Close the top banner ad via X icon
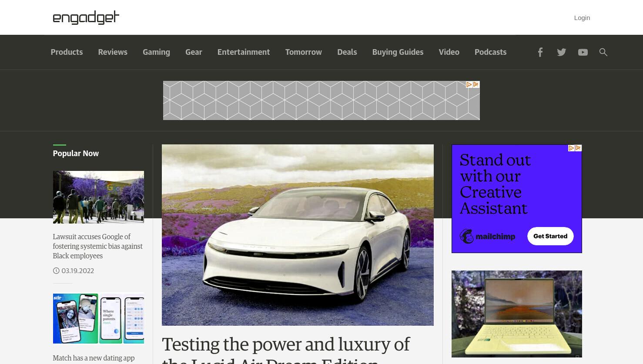The width and height of the screenshot is (643, 364). (476, 84)
